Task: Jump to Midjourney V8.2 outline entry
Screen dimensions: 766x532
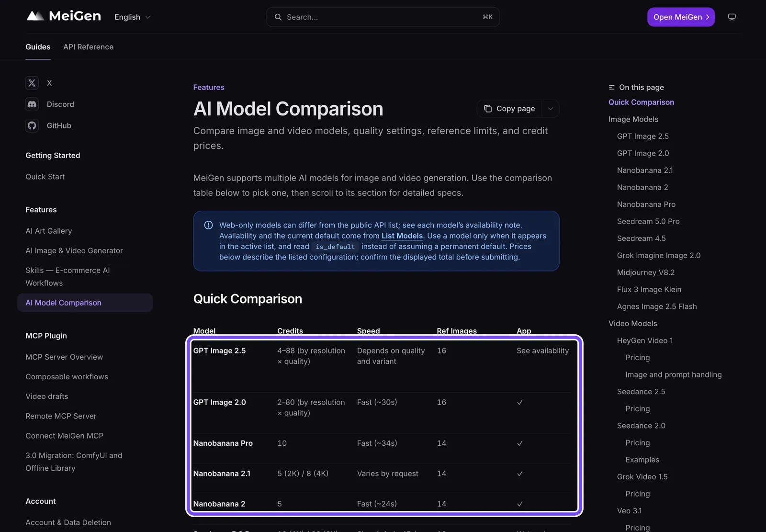Action: 646,272
